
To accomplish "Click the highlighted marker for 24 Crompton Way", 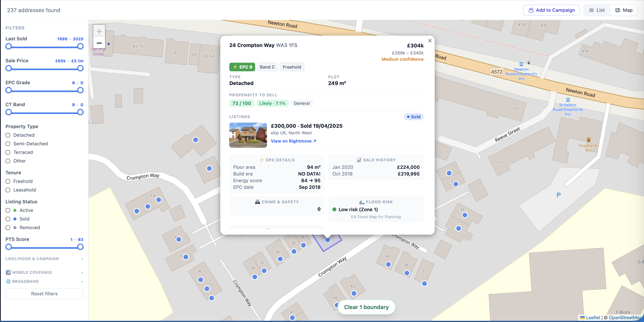I will 327,240.
